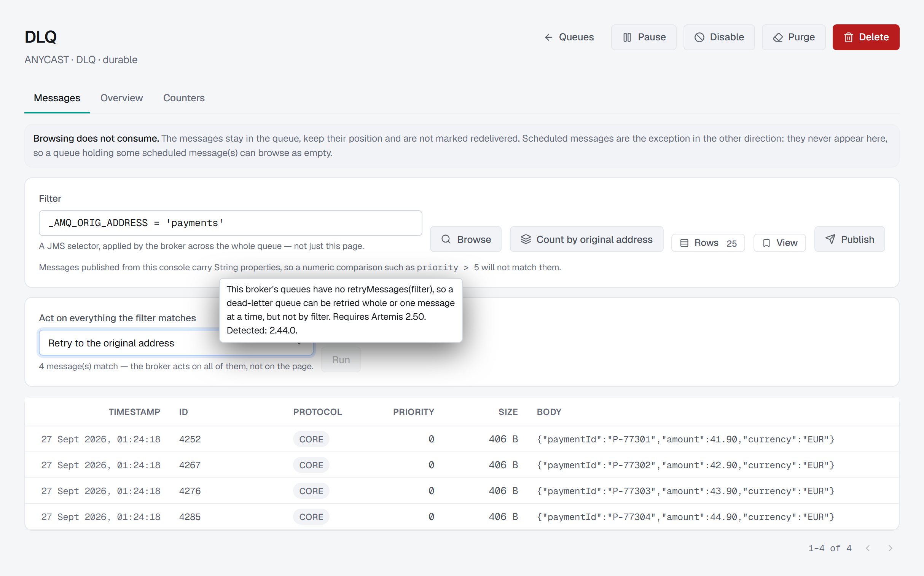Click the SIZE column header

click(x=508, y=412)
